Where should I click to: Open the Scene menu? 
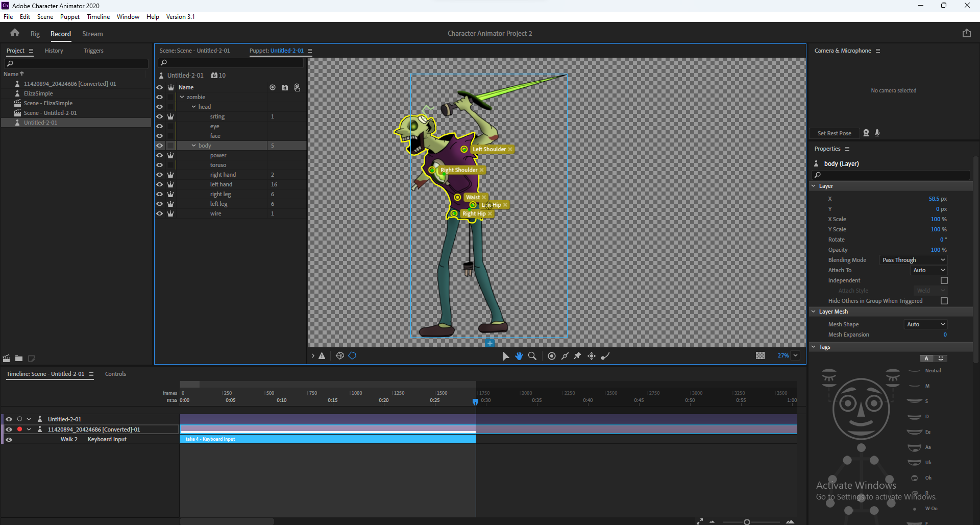45,17
